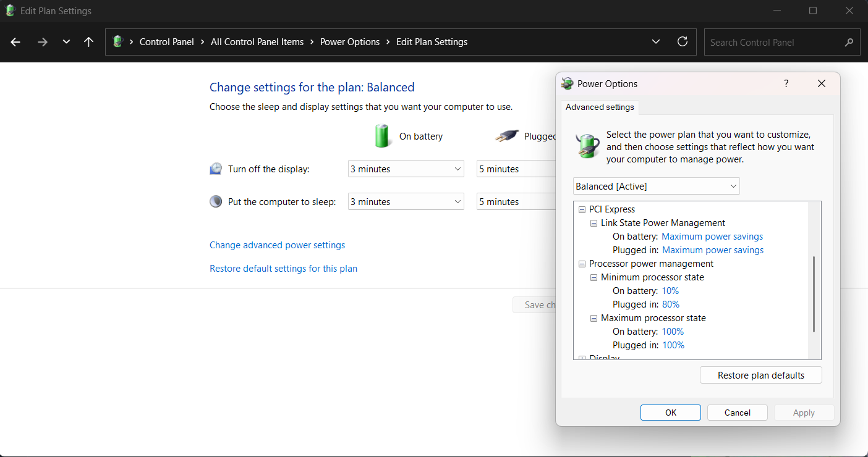Viewport: 868px width, 457px height.
Task: Click Restore plan defaults button
Action: [760, 375]
